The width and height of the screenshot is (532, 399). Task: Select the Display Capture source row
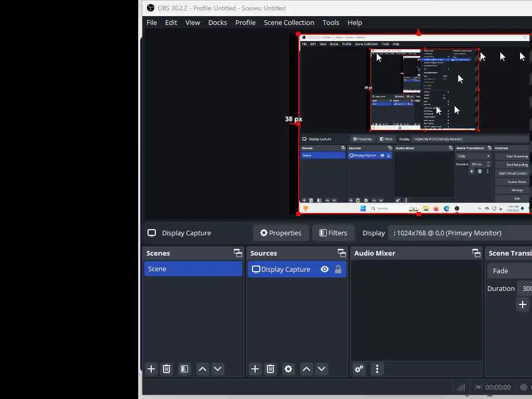297,269
